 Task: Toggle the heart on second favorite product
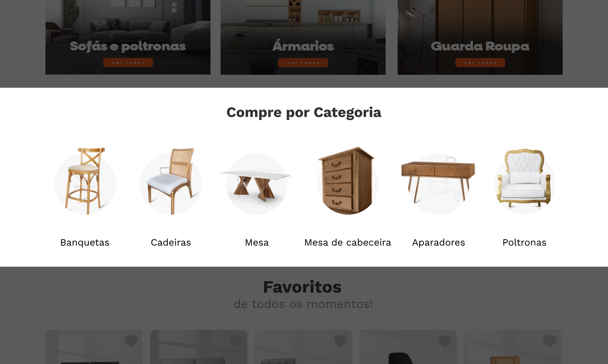pos(236,341)
